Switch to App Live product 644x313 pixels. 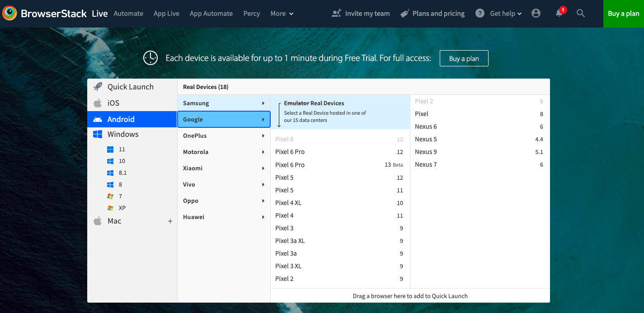[166, 14]
